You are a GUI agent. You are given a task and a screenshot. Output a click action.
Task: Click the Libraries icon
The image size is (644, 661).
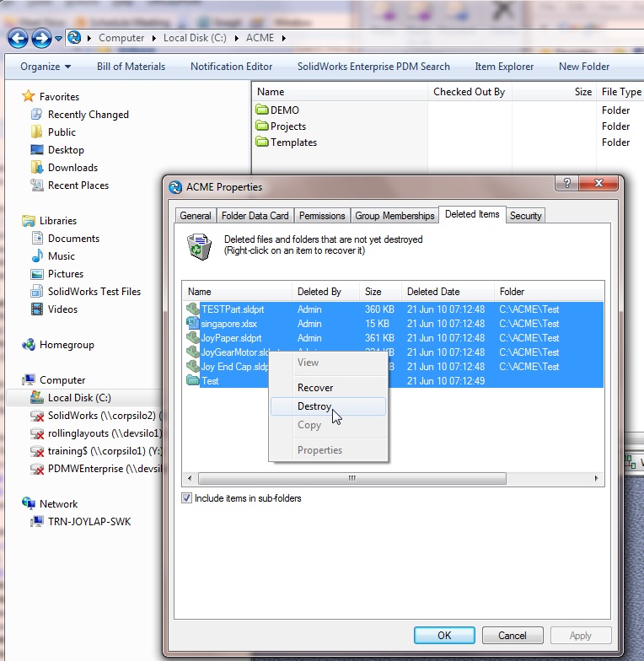[x=29, y=221]
